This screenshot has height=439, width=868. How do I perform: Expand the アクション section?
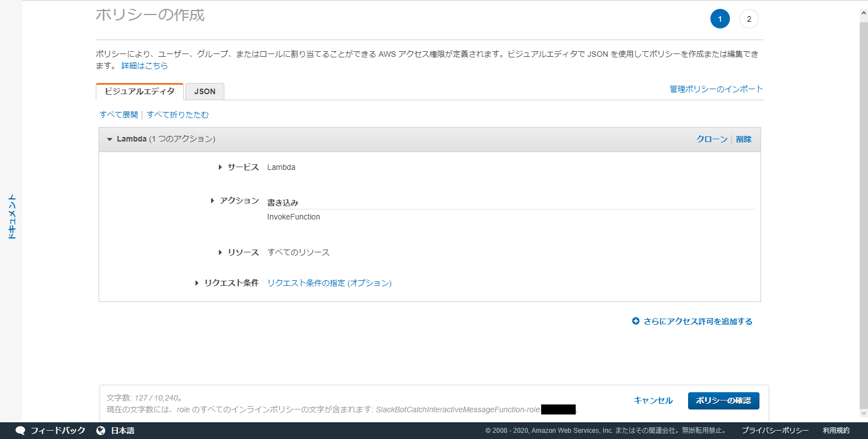click(x=213, y=201)
